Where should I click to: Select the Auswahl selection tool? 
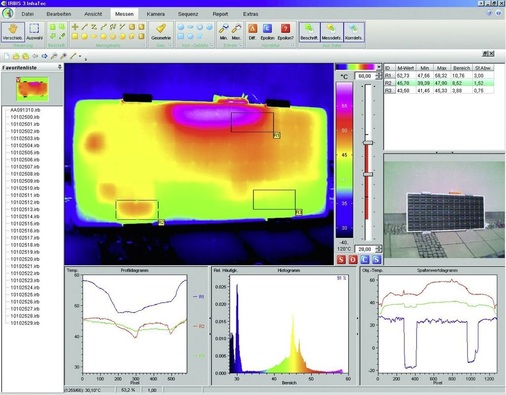[x=34, y=32]
